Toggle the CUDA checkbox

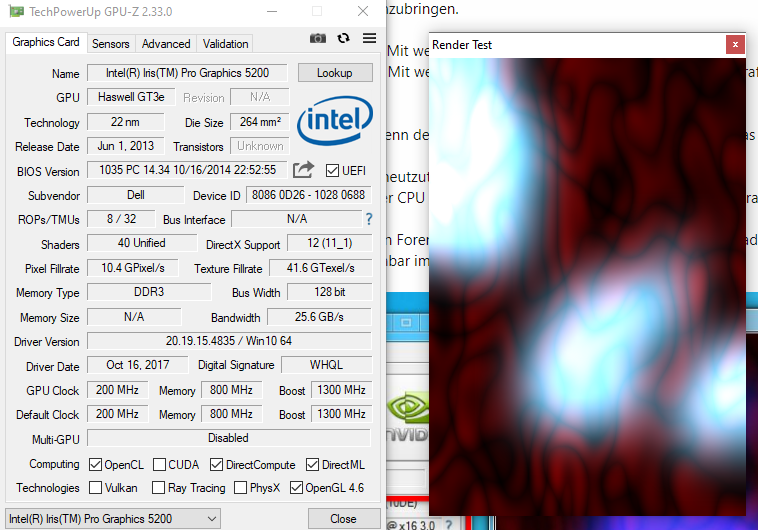[x=159, y=465]
